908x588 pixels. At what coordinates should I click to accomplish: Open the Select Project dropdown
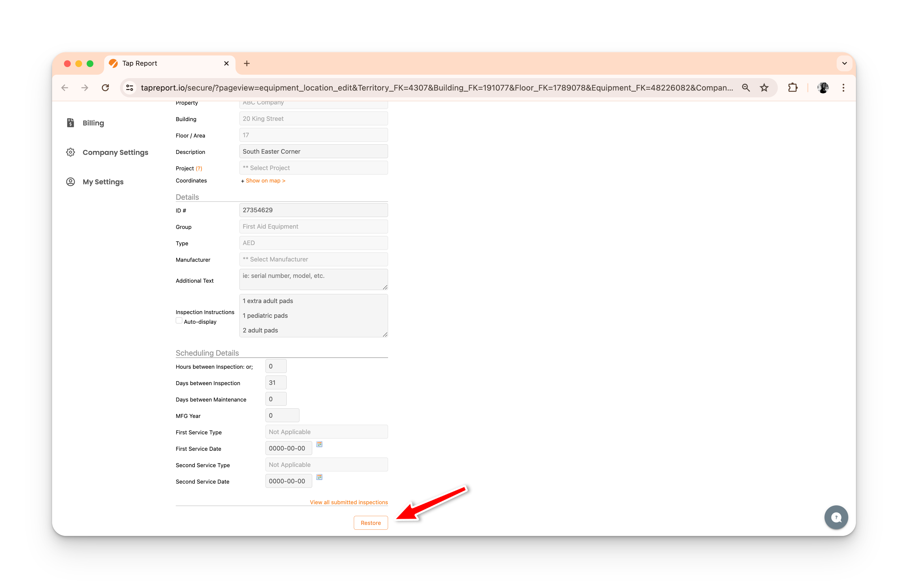coord(313,168)
